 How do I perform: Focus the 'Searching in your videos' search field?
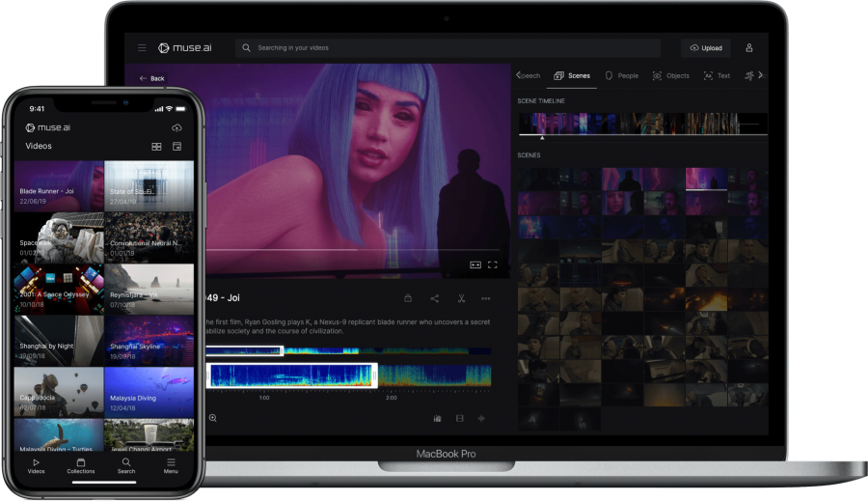448,48
